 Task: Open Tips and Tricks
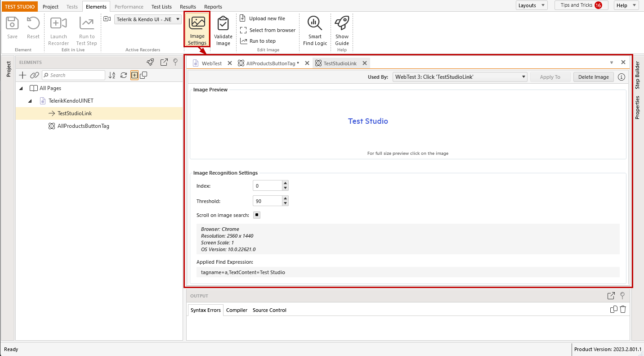pyautogui.click(x=581, y=5)
